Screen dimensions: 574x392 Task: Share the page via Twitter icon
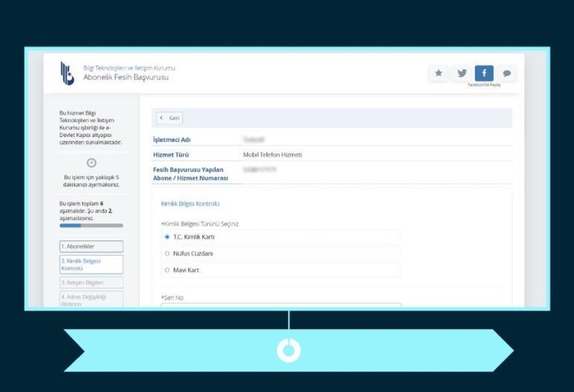pyautogui.click(x=461, y=73)
